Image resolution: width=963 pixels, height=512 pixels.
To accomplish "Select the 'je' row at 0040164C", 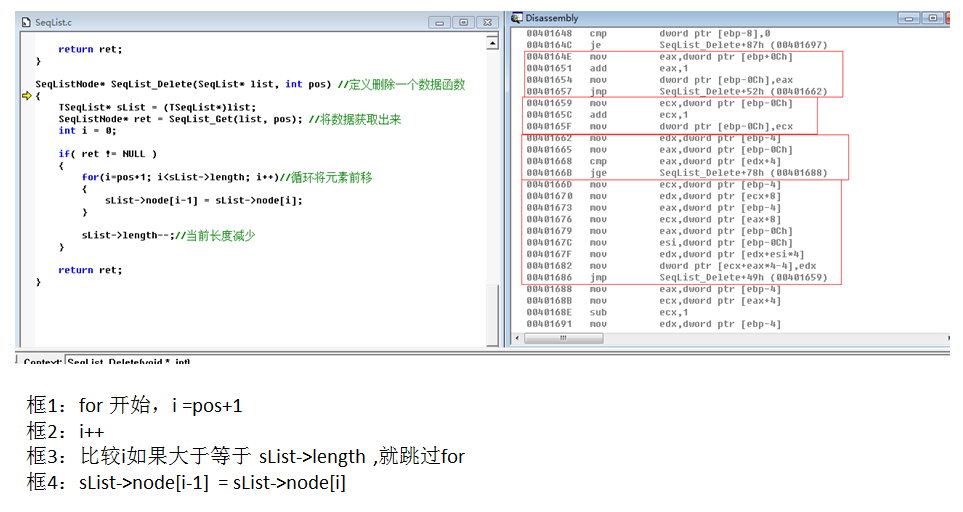I will point(677,45).
